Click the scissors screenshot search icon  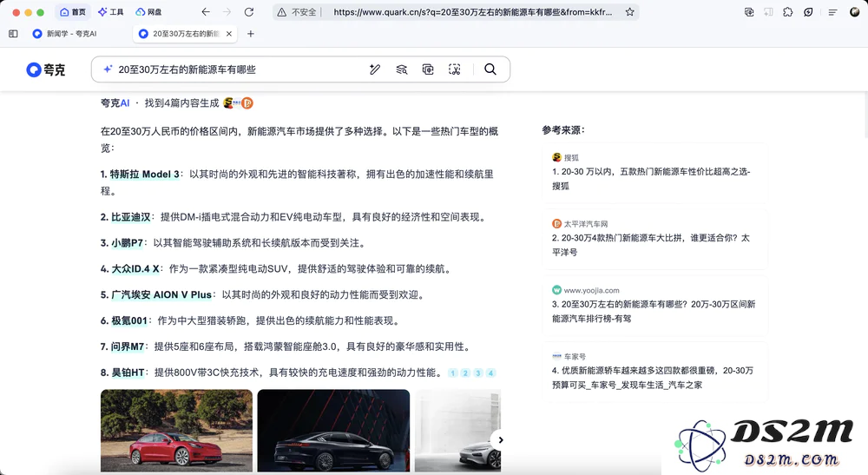click(455, 69)
